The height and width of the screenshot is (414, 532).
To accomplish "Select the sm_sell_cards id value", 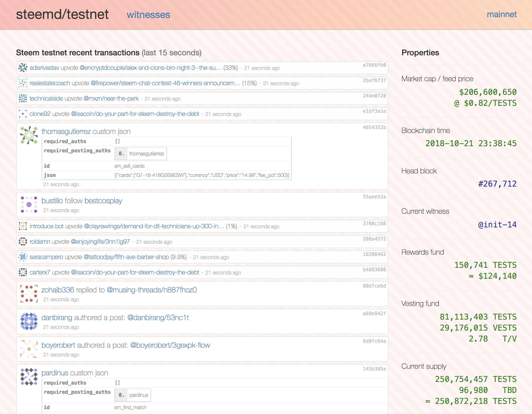I will pyautogui.click(x=129, y=166).
